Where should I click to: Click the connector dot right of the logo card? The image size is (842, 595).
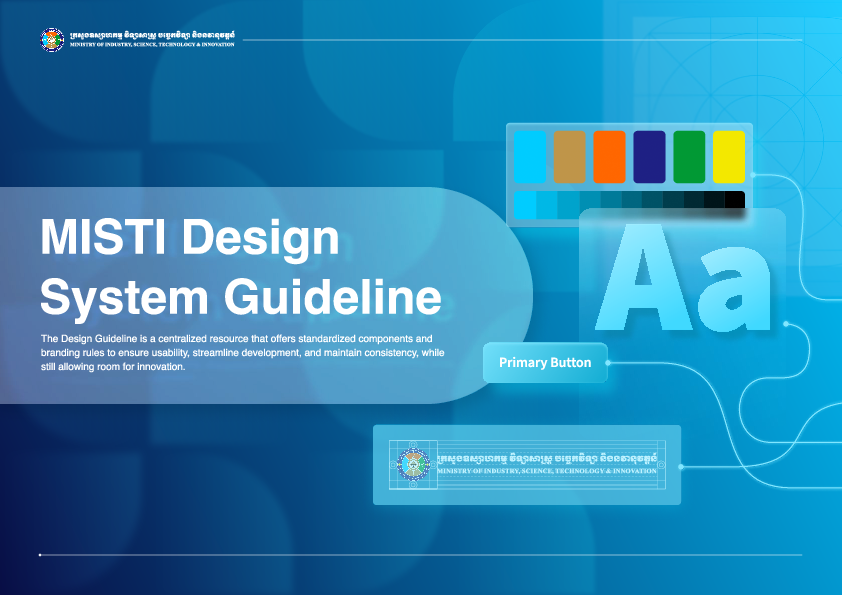(x=681, y=466)
